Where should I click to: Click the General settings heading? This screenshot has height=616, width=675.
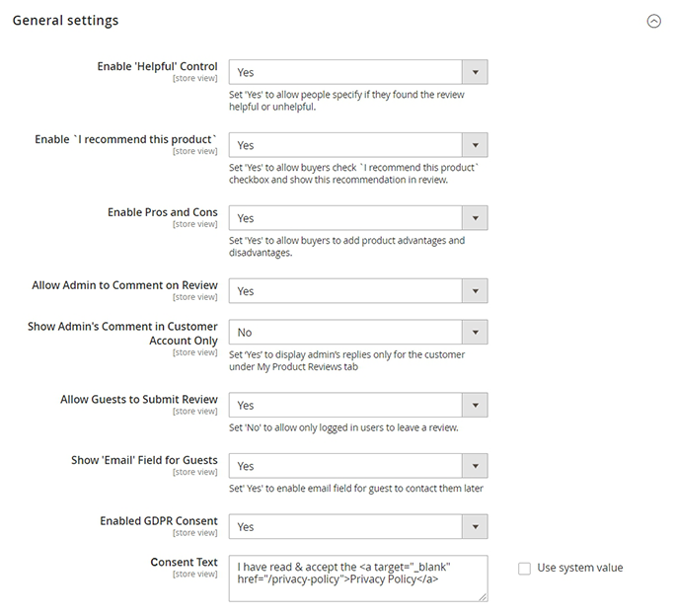point(65,21)
